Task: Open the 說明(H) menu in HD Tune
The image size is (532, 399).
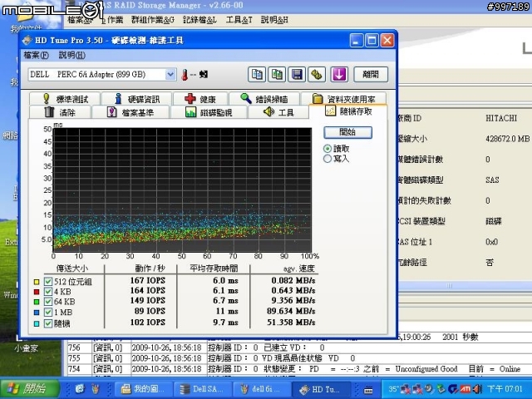Action: coord(72,55)
